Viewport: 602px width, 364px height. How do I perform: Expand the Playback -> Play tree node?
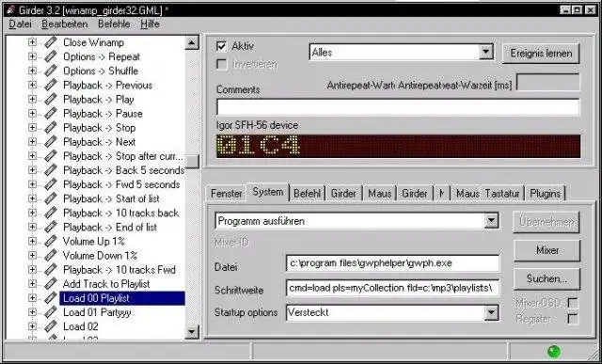[32, 99]
